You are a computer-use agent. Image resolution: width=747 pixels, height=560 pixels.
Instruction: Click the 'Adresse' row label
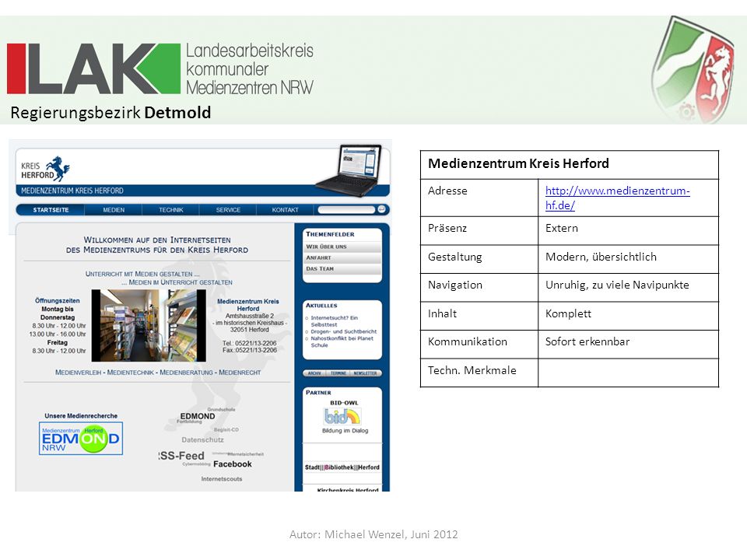point(447,191)
